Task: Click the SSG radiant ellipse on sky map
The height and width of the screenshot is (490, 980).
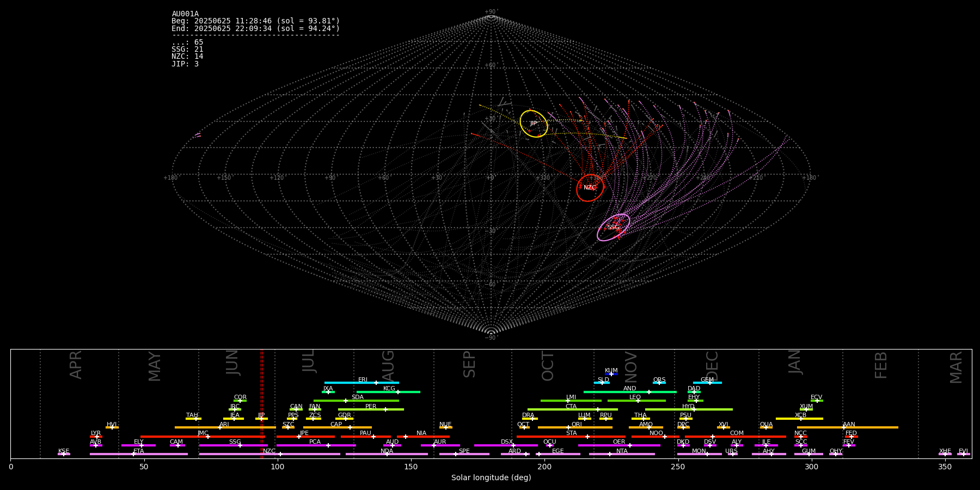Action: tap(614, 228)
